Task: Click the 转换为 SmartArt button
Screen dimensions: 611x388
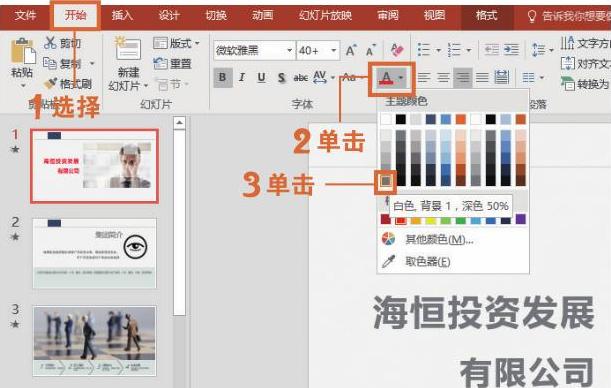Action: pyautogui.click(x=585, y=84)
